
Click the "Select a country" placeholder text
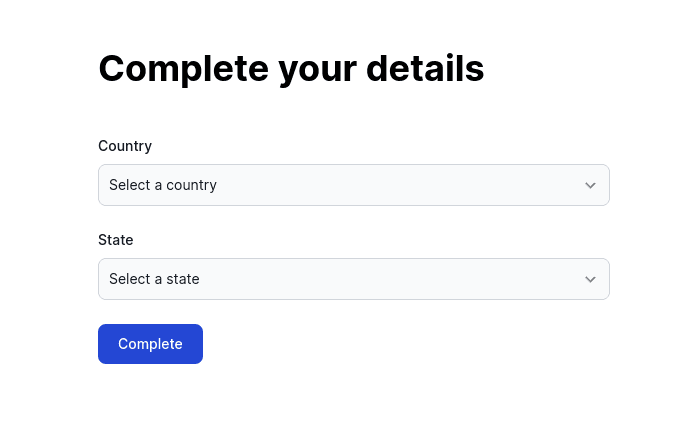163,185
